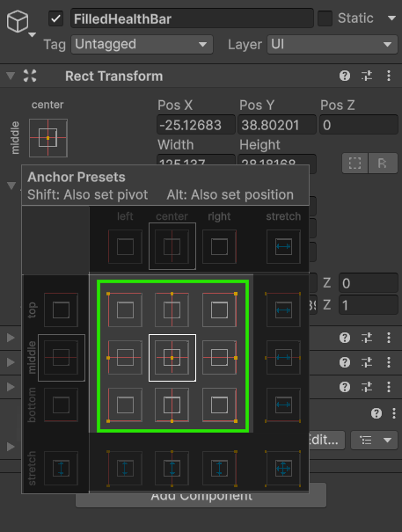Select the bottom-left anchor preset

pos(125,404)
